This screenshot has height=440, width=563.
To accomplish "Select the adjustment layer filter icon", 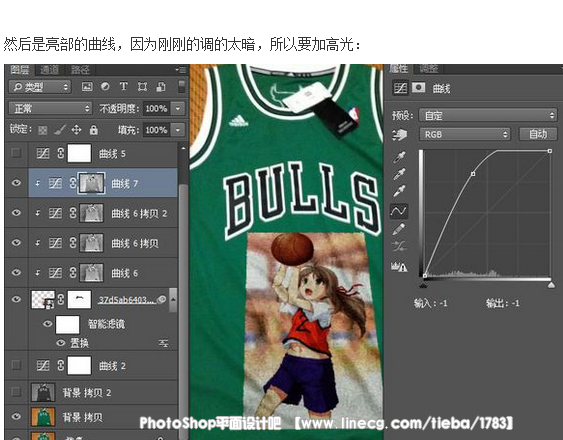I will [x=105, y=87].
